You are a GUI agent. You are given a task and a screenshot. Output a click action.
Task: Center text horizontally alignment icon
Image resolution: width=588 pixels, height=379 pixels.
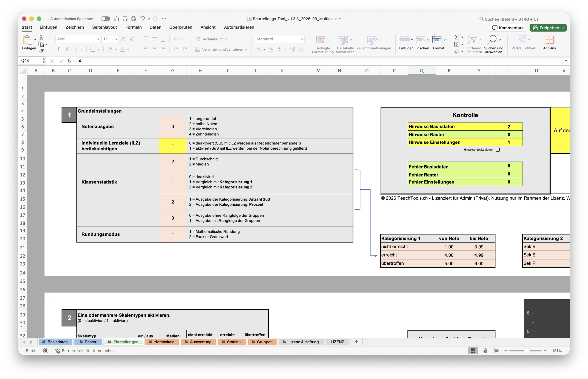click(x=154, y=49)
